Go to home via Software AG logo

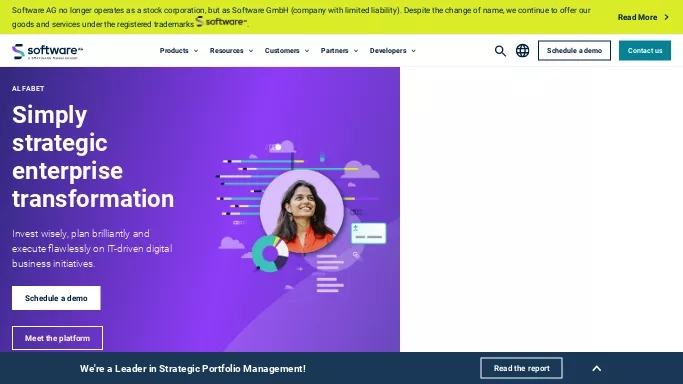tap(47, 51)
